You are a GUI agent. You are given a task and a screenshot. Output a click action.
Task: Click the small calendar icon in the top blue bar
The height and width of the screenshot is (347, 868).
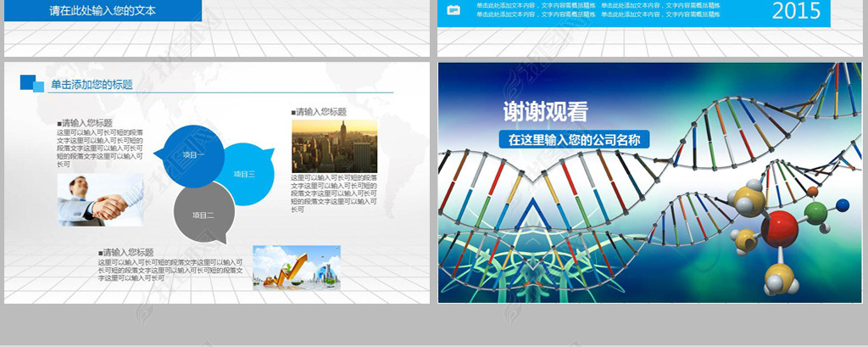click(453, 11)
